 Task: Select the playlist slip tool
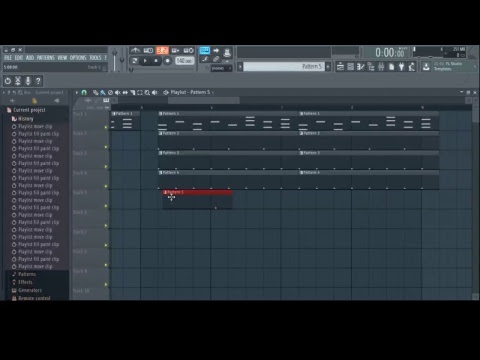point(125,92)
